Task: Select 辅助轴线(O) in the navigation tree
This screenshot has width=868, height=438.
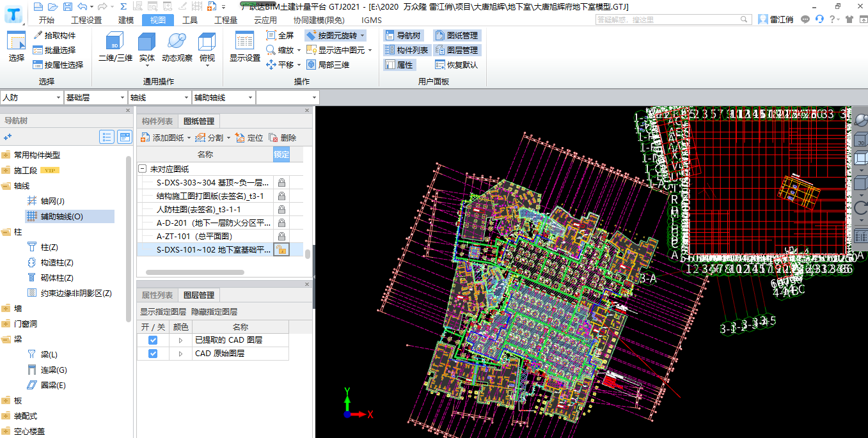Action: tap(70, 216)
